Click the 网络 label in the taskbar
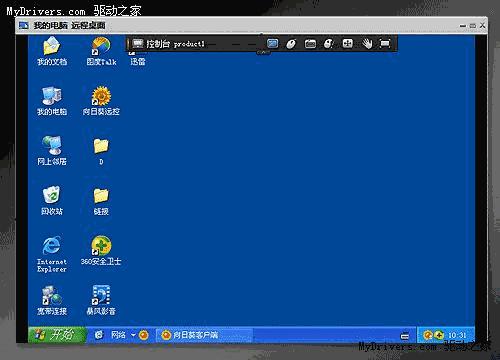The image size is (500, 360). pos(118,335)
